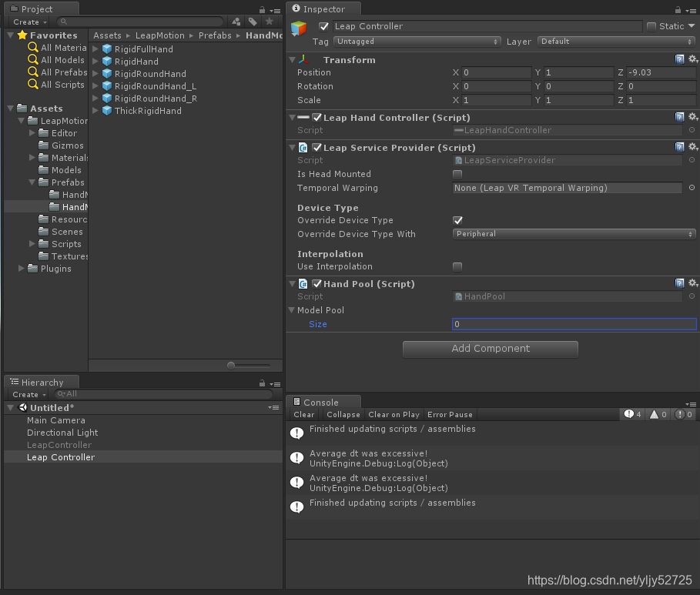
Task: Collapse the Model Pool foldout
Action: point(292,309)
